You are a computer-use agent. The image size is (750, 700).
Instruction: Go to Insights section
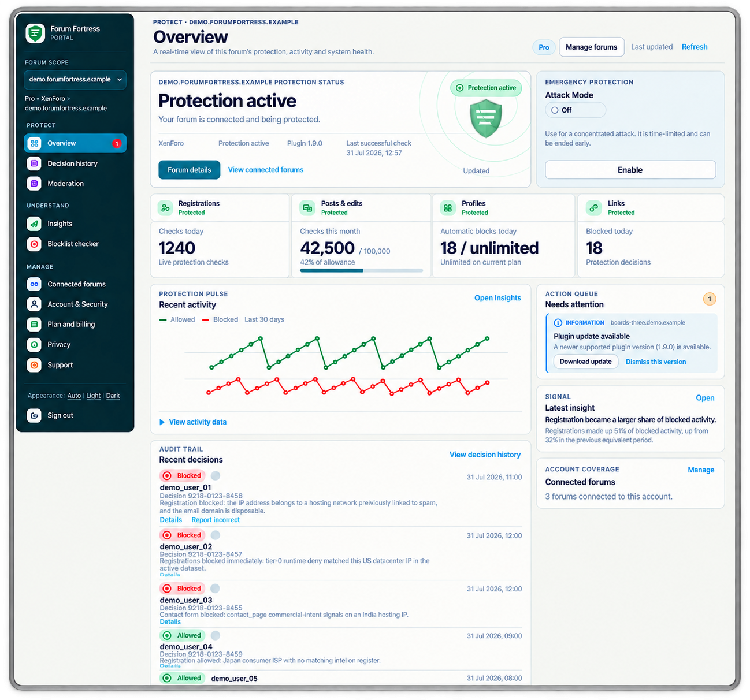[x=75, y=224]
